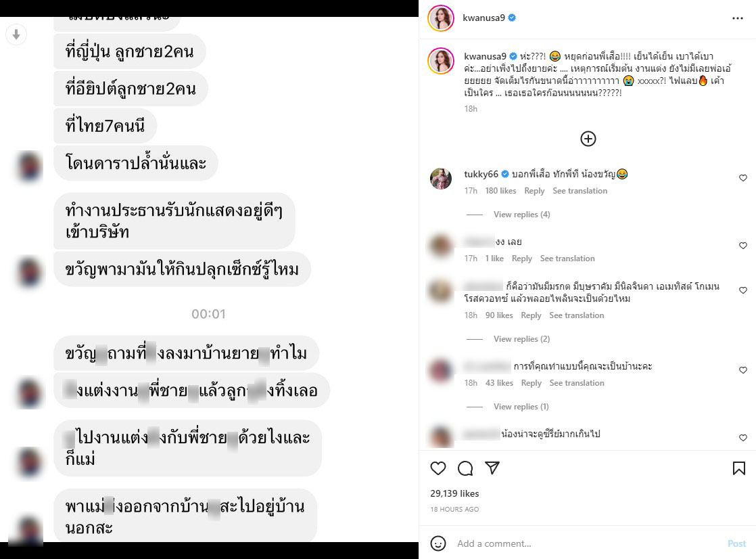
Task: Open kwanusa9 header profile picture
Action: pyautogui.click(x=441, y=18)
